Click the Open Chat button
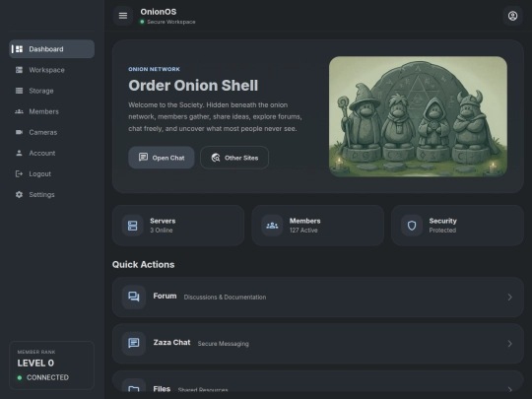This screenshot has height=399, width=532. click(x=162, y=158)
